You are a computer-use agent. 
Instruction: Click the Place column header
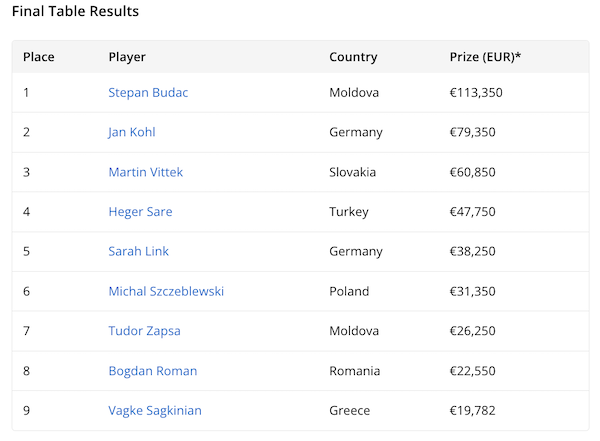coord(39,57)
